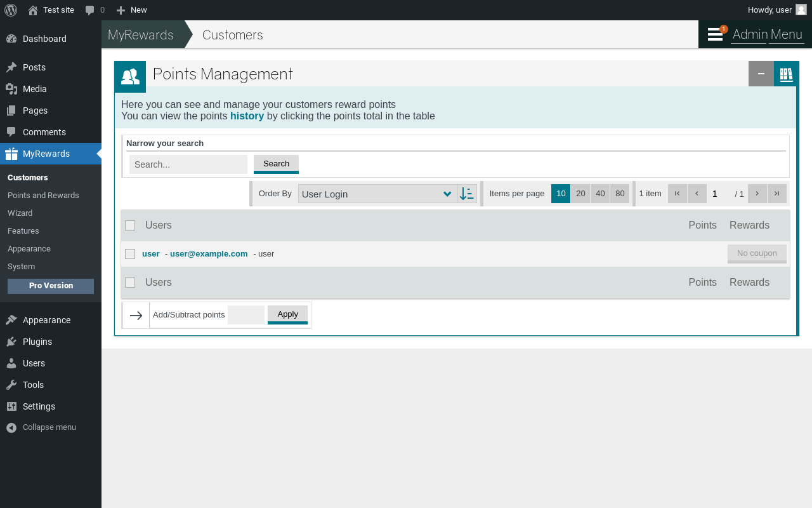This screenshot has height=508, width=812.
Task: Show 10 items per page
Action: coord(561,194)
